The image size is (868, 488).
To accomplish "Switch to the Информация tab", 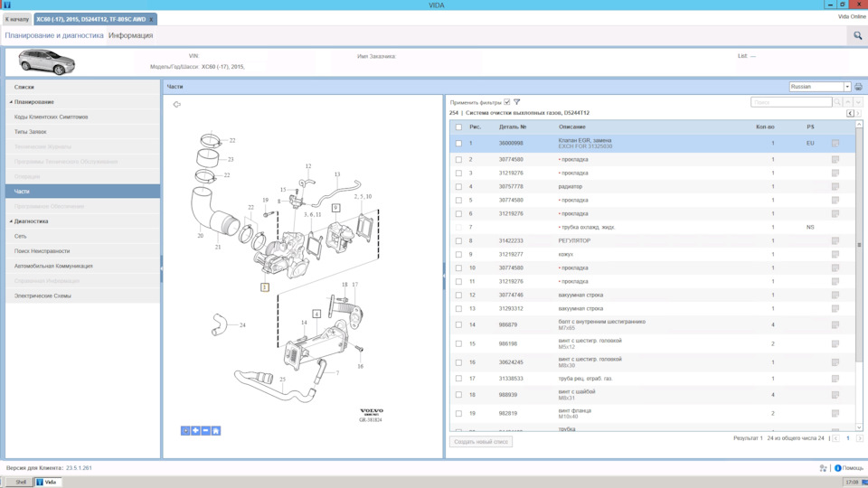I will point(130,35).
